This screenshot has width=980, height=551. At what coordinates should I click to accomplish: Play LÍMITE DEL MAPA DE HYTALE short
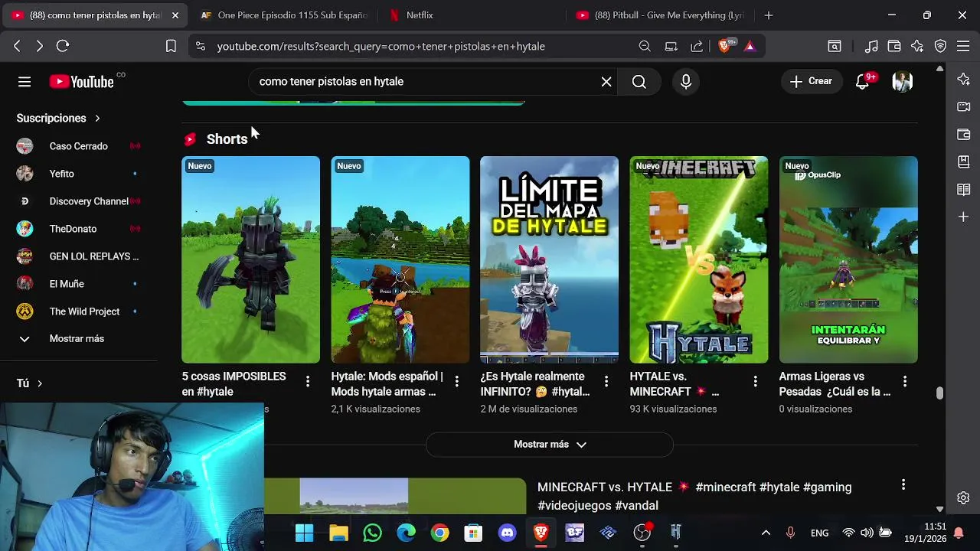pos(549,259)
